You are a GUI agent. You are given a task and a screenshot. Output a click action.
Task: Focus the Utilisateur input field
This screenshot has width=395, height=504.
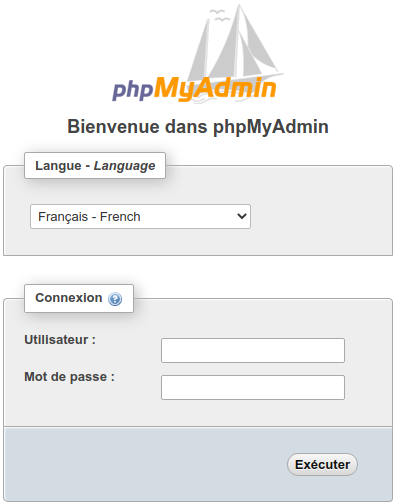pos(253,350)
